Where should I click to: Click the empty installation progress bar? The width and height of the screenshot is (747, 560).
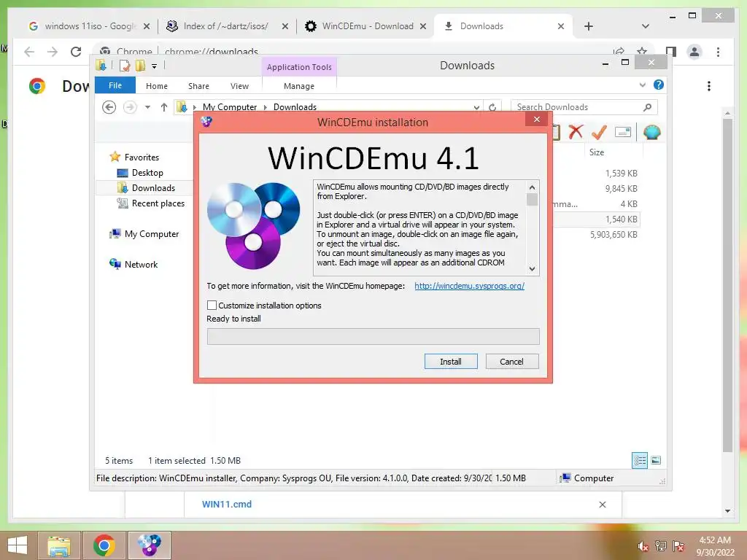373,336
